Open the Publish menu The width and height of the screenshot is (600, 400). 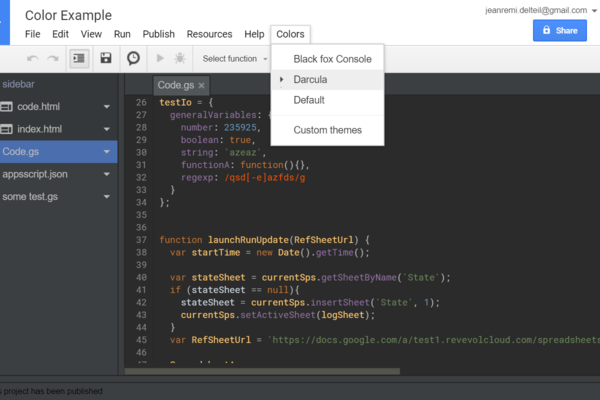158,34
